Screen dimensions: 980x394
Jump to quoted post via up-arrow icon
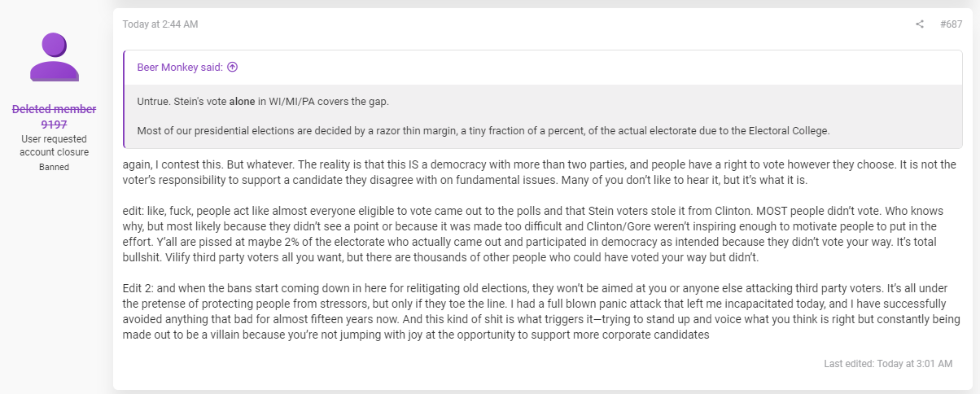[x=232, y=68]
